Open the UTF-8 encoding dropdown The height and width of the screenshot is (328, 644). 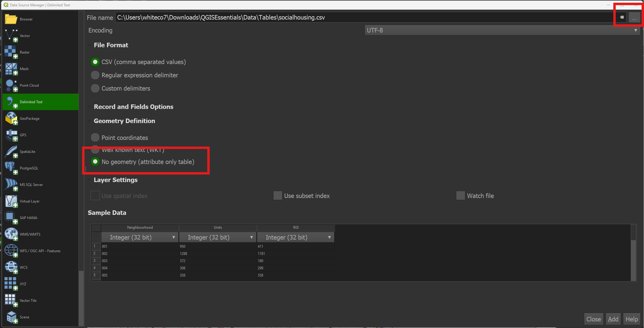pos(502,30)
